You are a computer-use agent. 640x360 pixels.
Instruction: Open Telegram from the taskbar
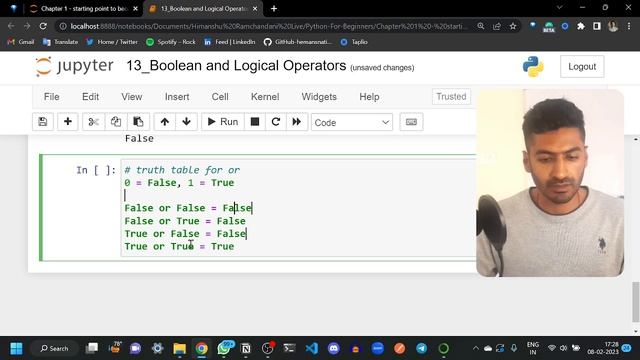pos(422,349)
